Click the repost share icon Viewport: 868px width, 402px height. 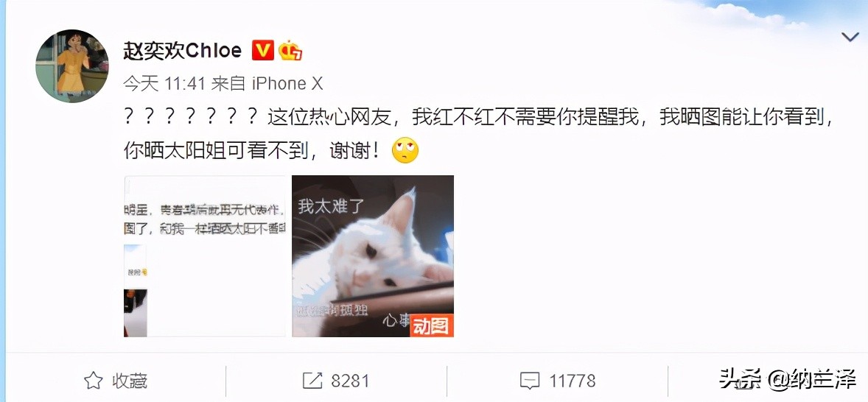pos(312,381)
